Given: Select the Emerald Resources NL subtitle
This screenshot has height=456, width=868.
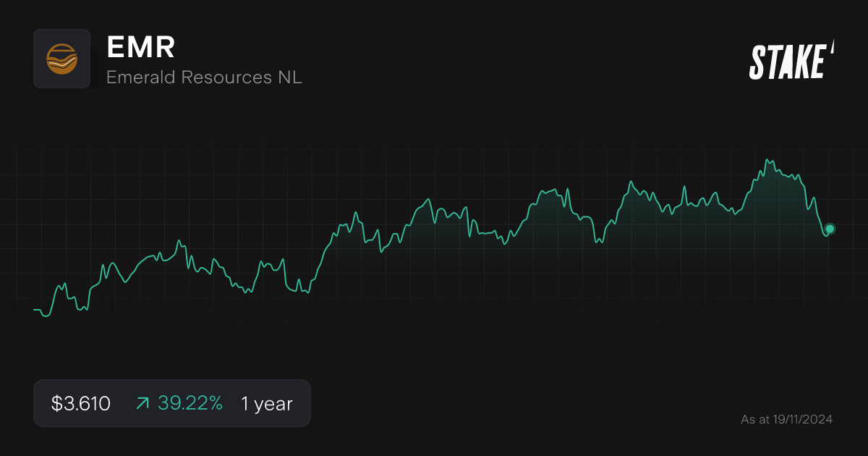Looking at the screenshot, I should 204,77.
